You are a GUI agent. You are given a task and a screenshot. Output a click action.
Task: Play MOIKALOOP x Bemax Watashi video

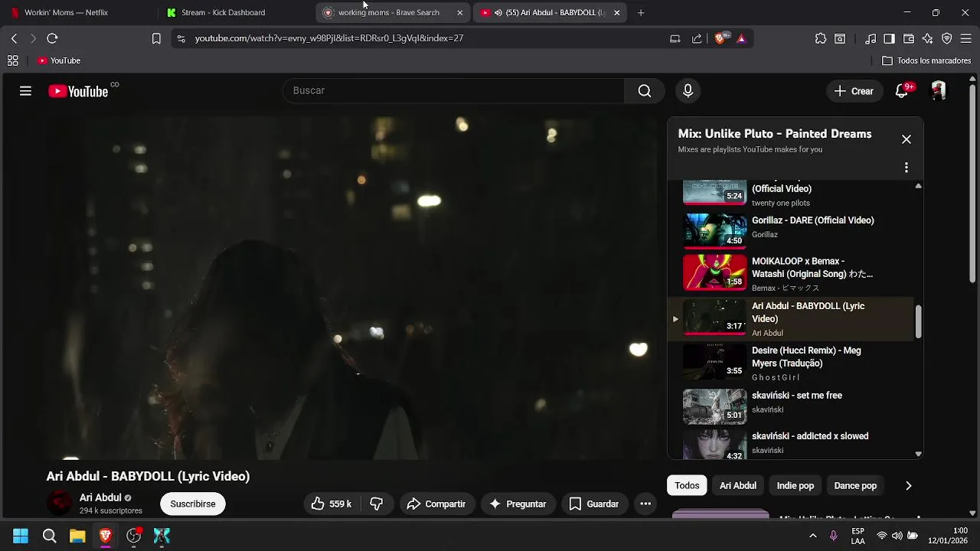[792, 273]
